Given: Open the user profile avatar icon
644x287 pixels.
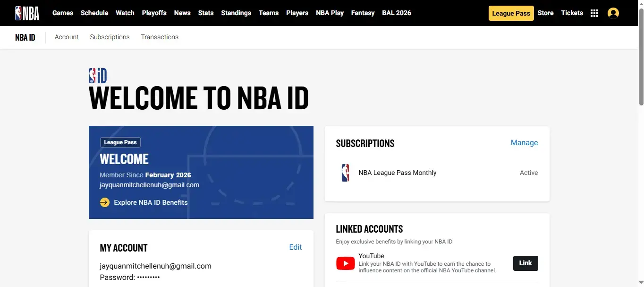Looking at the screenshot, I should (x=613, y=13).
